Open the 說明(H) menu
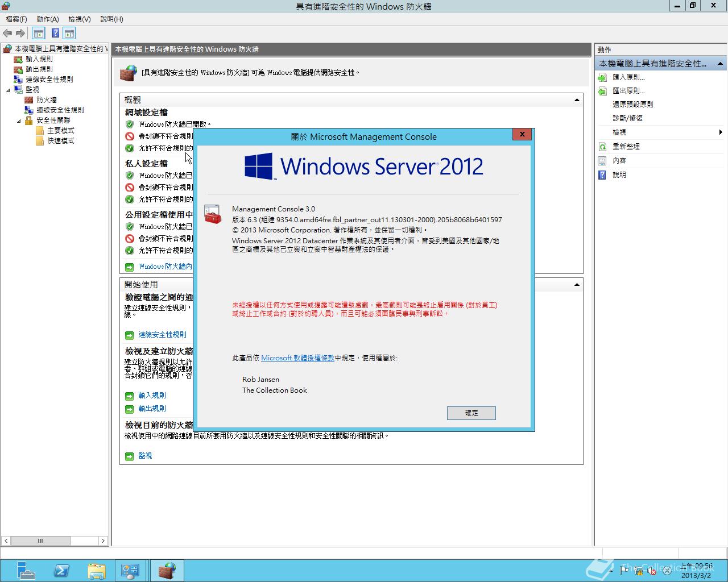 (111, 19)
